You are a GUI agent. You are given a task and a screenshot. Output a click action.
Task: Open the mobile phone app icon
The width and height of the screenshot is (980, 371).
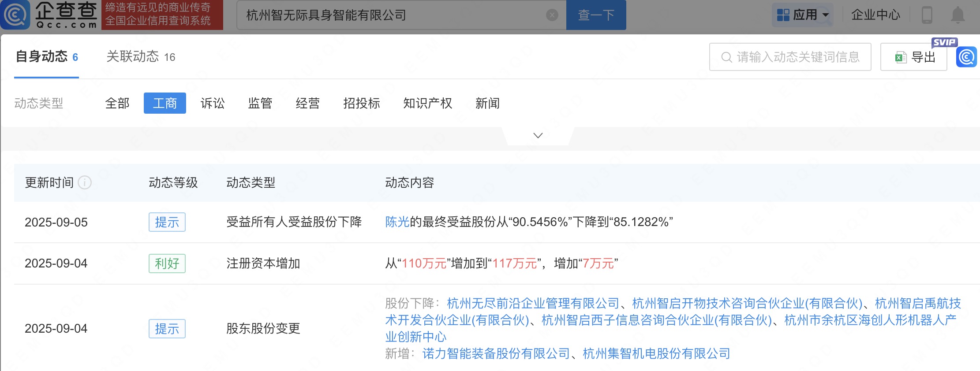click(x=927, y=15)
